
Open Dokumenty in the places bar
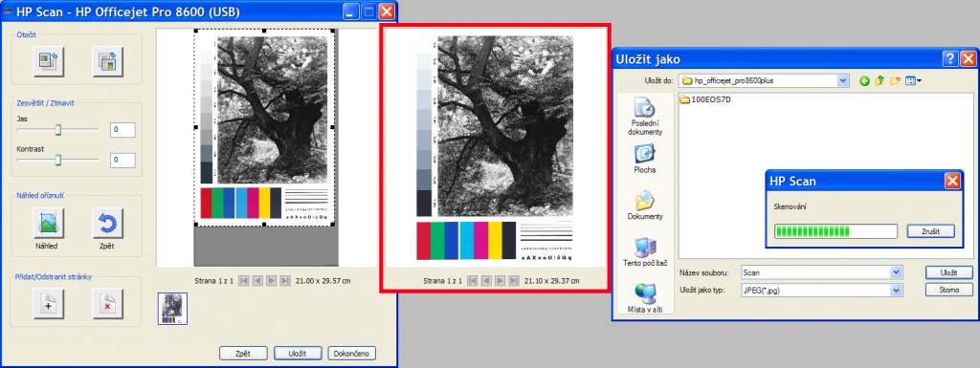645,206
